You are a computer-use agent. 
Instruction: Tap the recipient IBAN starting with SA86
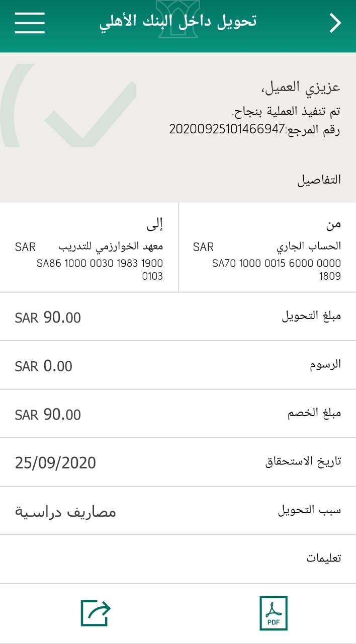pos(100,269)
